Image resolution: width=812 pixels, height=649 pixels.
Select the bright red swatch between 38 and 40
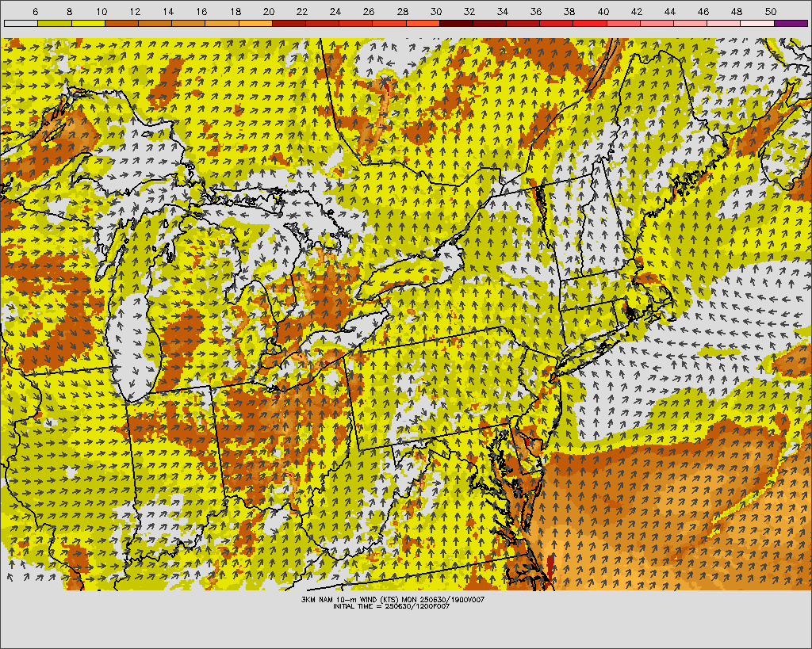(x=590, y=23)
